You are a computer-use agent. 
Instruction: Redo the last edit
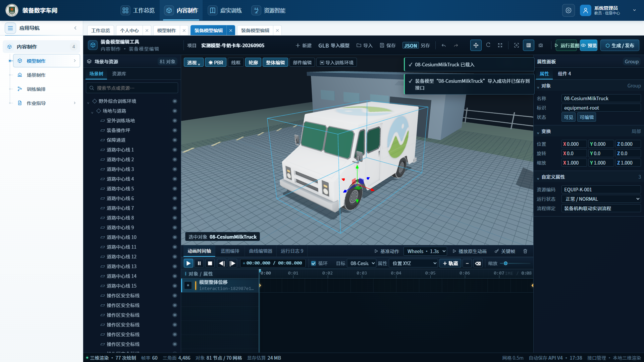point(456,45)
